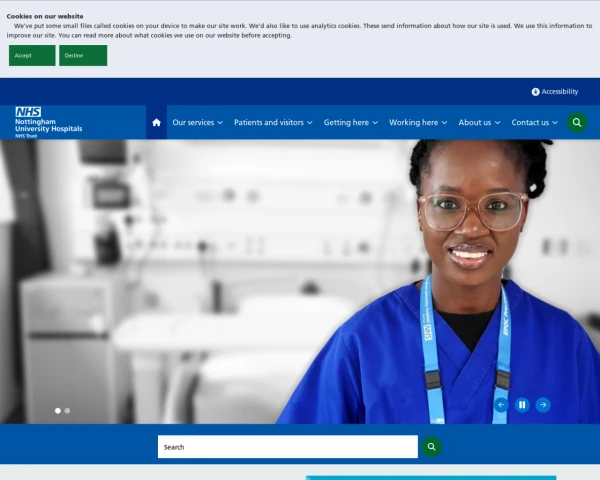Expand the Contact us chevron
The width and height of the screenshot is (600, 480).
click(x=555, y=123)
